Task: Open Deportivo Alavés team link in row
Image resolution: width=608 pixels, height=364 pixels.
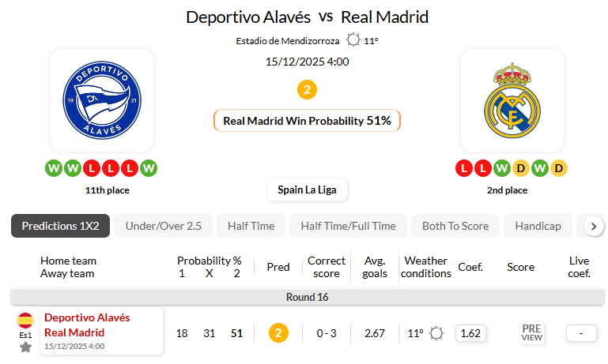Action: 87,317
